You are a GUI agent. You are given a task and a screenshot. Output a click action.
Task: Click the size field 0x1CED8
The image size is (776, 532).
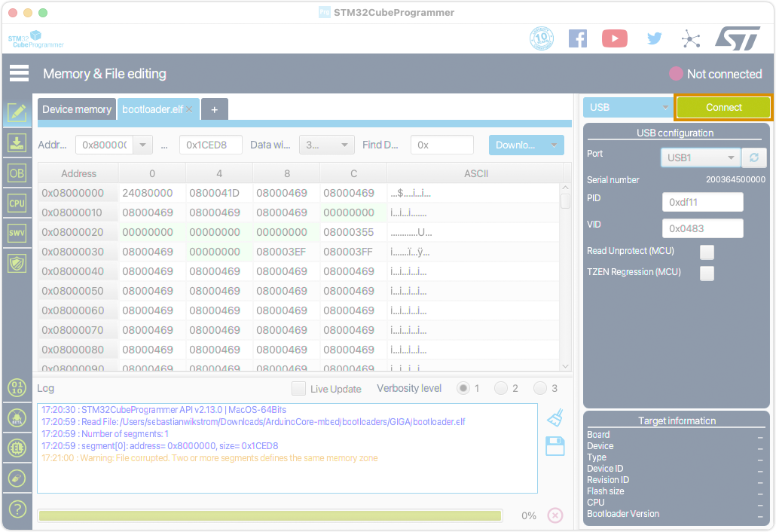click(211, 145)
